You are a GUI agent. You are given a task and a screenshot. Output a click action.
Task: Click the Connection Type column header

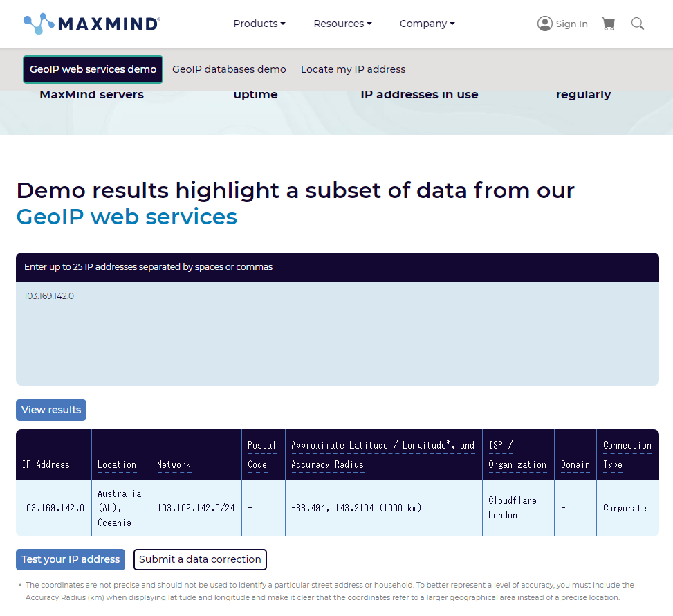tap(627, 455)
